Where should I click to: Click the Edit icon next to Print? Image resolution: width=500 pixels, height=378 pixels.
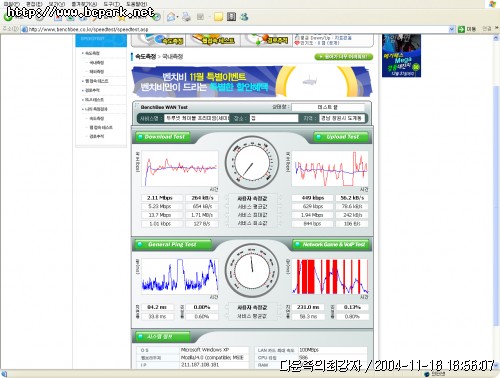[201, 16]
